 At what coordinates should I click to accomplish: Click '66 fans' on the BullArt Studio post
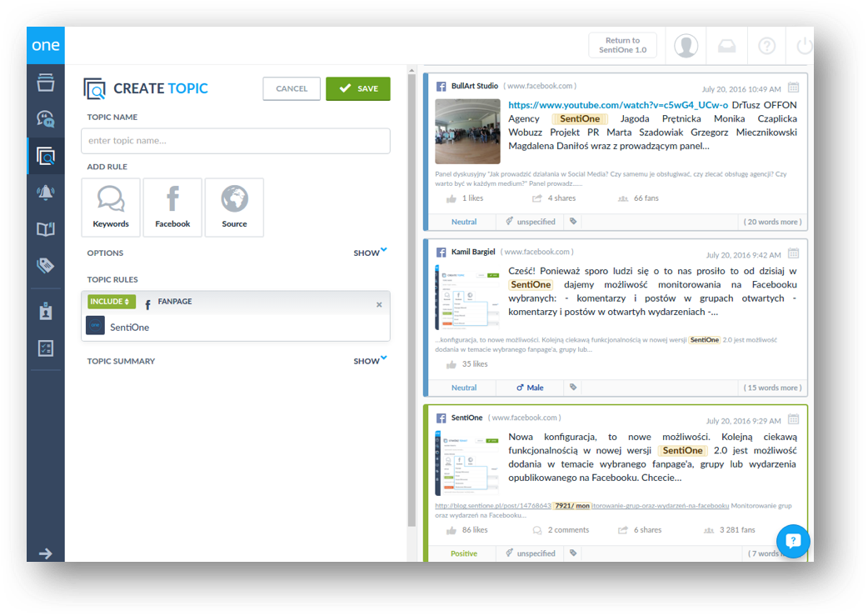(x=638, y=198)
